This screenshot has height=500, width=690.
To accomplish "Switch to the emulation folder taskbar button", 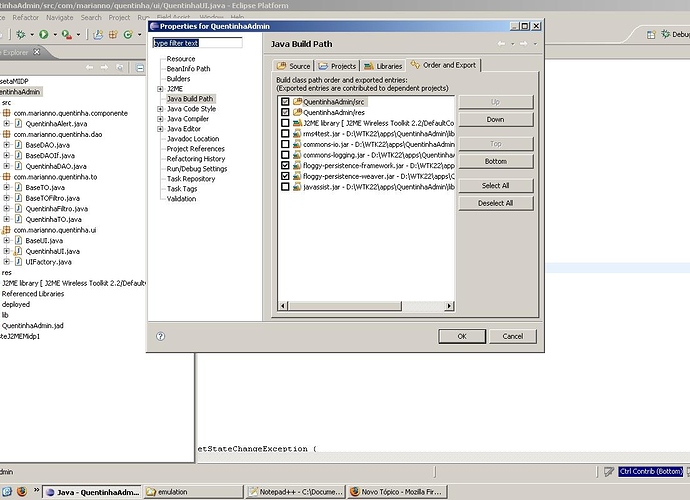I will (x=194, y=492).
